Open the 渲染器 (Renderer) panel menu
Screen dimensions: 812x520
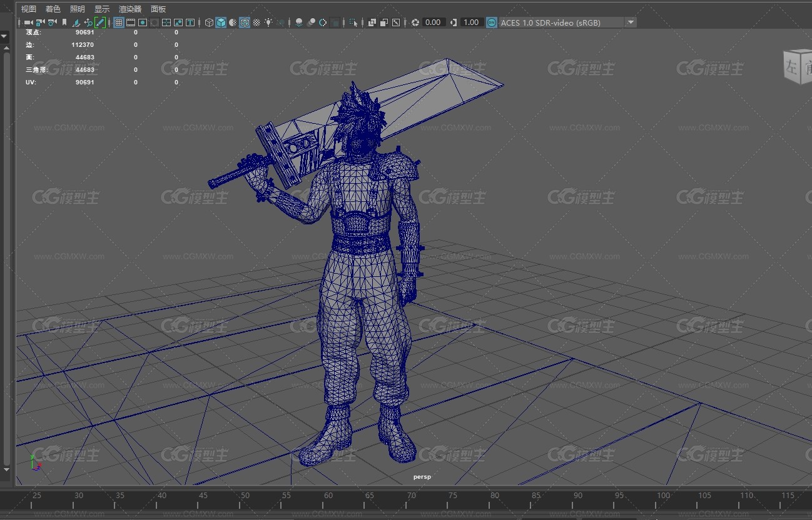(130, 9)
